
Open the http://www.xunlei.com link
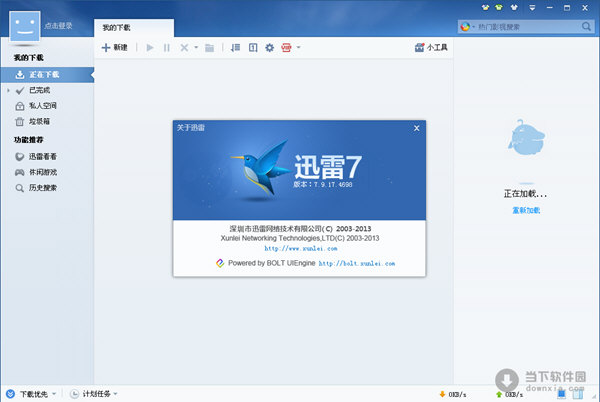[301, 249]
